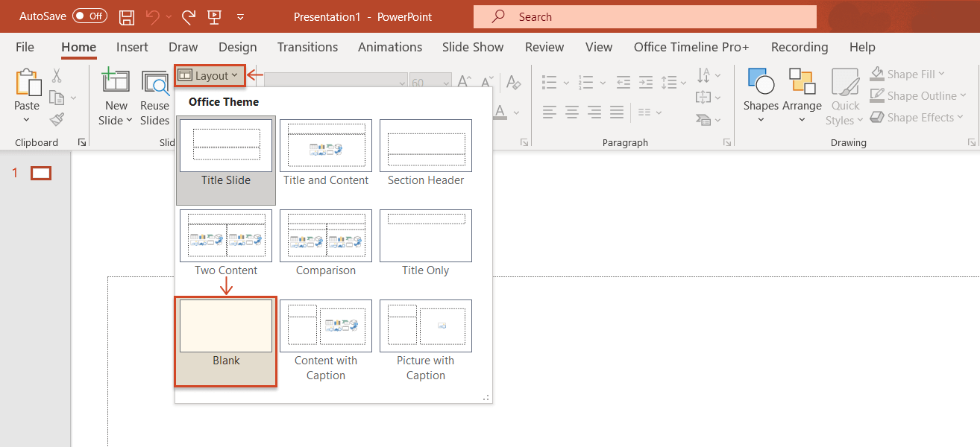Open the Office Timeline Pro+ tab
Viewport: 980px width, 447px height.
691,47
